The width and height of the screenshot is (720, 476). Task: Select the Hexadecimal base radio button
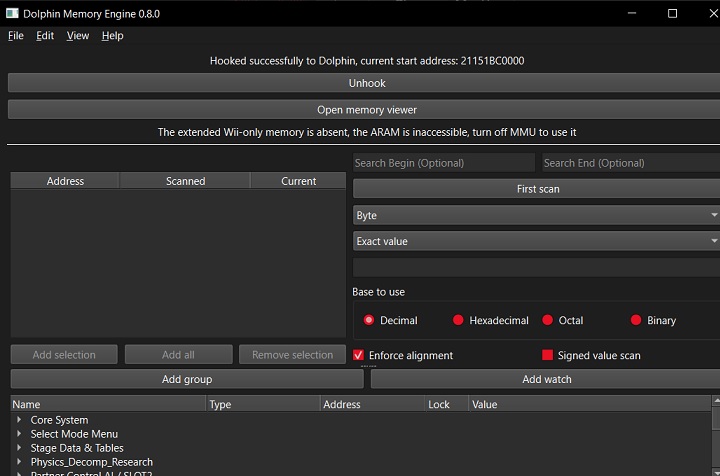click(x=458, y=320)
